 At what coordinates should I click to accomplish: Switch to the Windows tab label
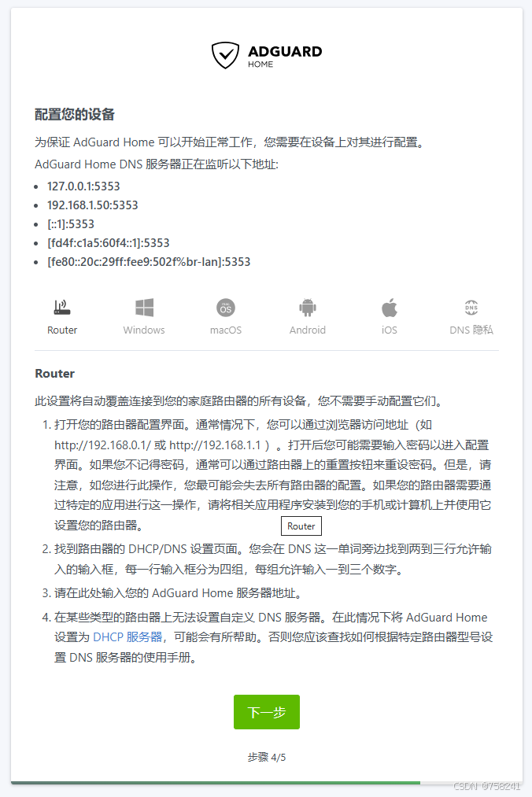click(x=144, y=330)
